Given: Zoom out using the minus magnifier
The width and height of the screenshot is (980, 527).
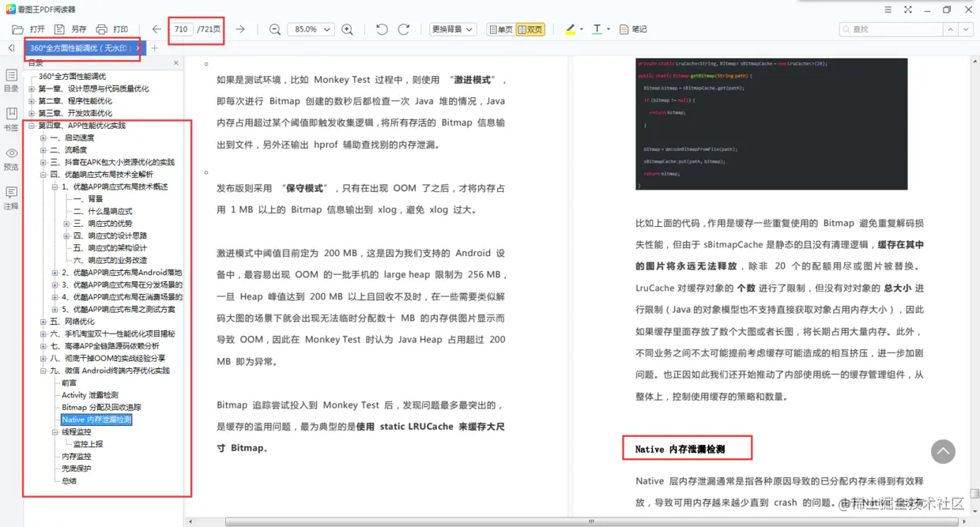Looking at the screenshot, I should [x=275, y=29].
